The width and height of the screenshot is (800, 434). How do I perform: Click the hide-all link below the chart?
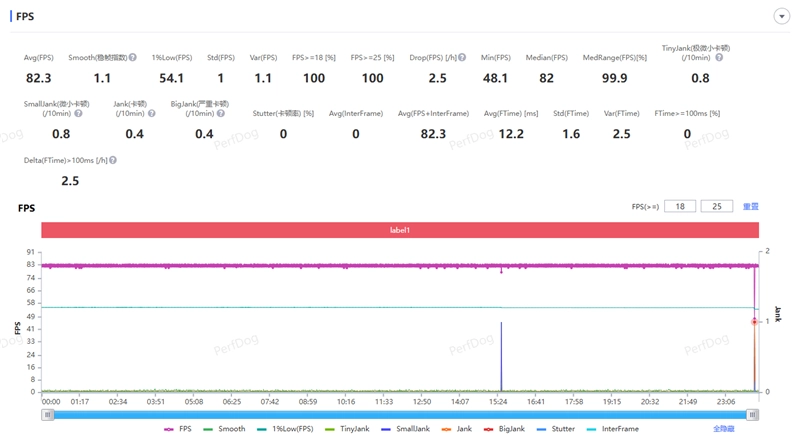pyautogui.click(x=723, y=429)
